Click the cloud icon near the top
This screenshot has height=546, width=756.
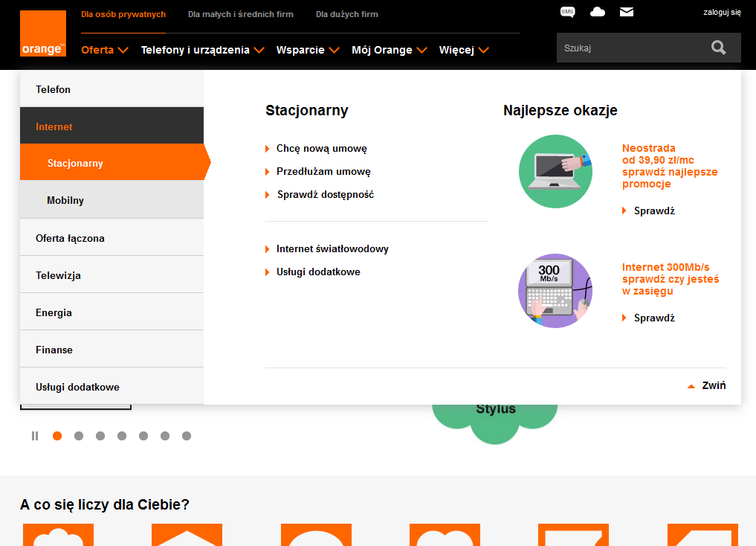coord(597,12)
